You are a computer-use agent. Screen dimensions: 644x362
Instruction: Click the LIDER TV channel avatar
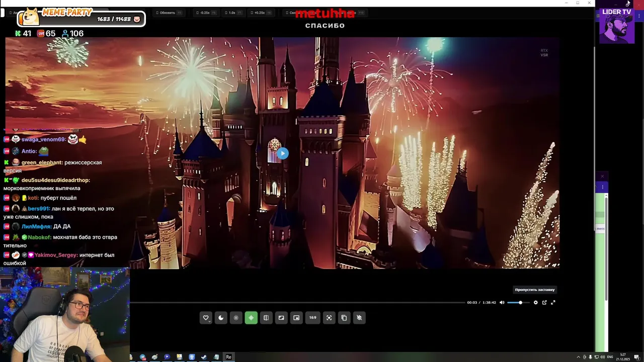click(x=616, y=27)
